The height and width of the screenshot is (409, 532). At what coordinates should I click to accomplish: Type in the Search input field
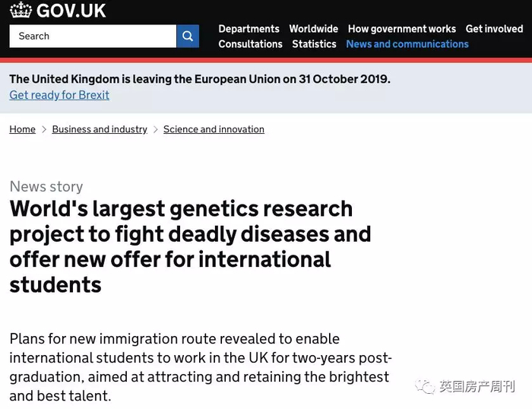click(x=93, y=36)
